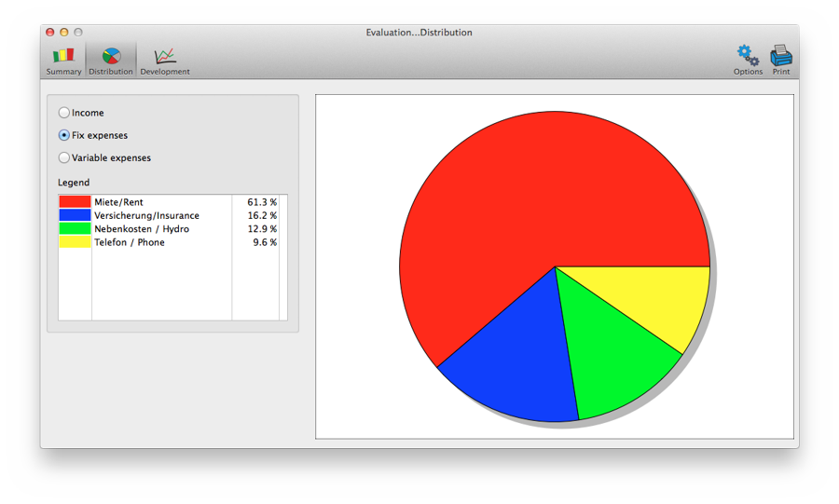Image resolution: width=839 pixels, height=504 pixels.
Task: Select the Miete/Rent legend row label
Action: [x=118, y=202]
